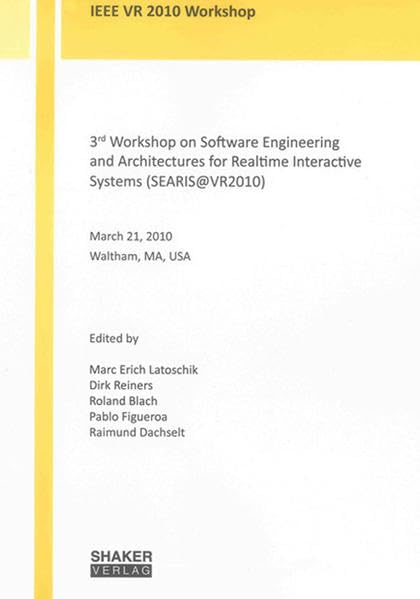Image resolution: width=420 pixels, height=599 pixels.
Task: Click the 'IEEE VR 2010 Workshop' header text
Action: tap(172, 12)
